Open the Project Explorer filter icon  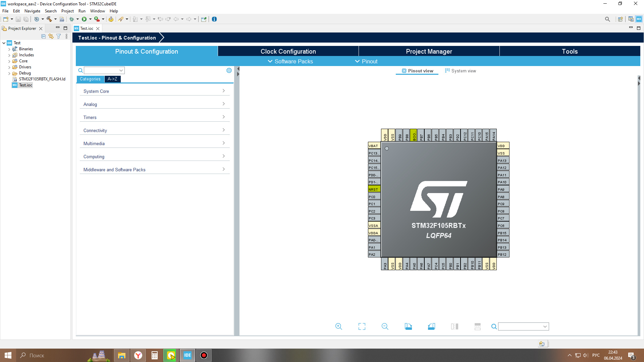[x=59, y=36]
